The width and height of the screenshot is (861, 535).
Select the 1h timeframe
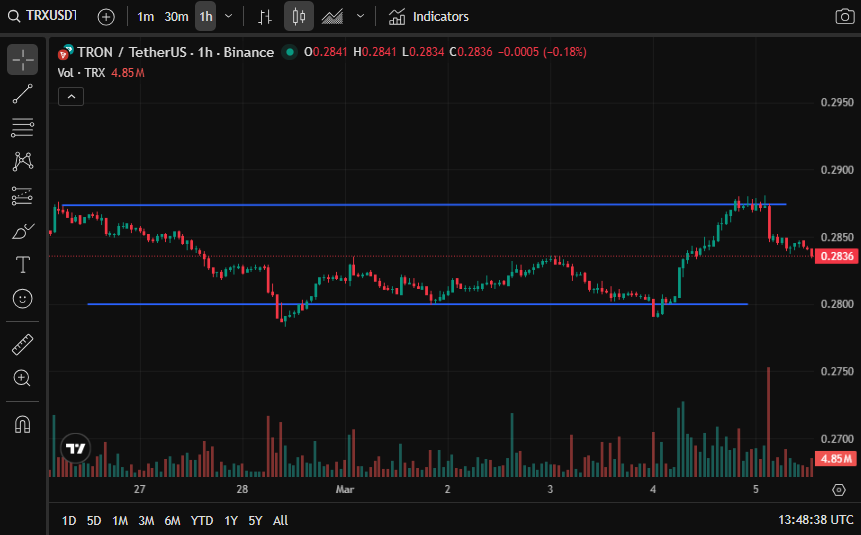tap(206, 16)
